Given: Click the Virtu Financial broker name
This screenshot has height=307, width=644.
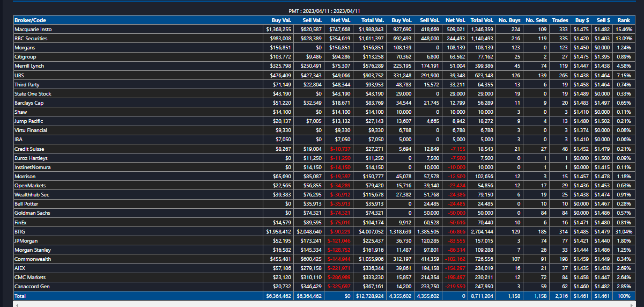Looking at the screenshot, I should (x=31, y=130).
